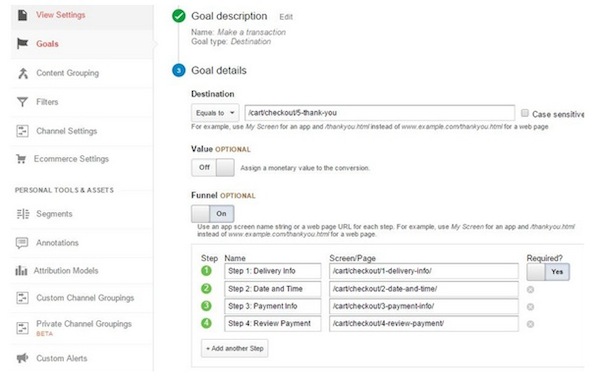This screenshot has height=385, width=600.
Task: Open View Settings in the sidebar
Action: [x=61, y=15]
